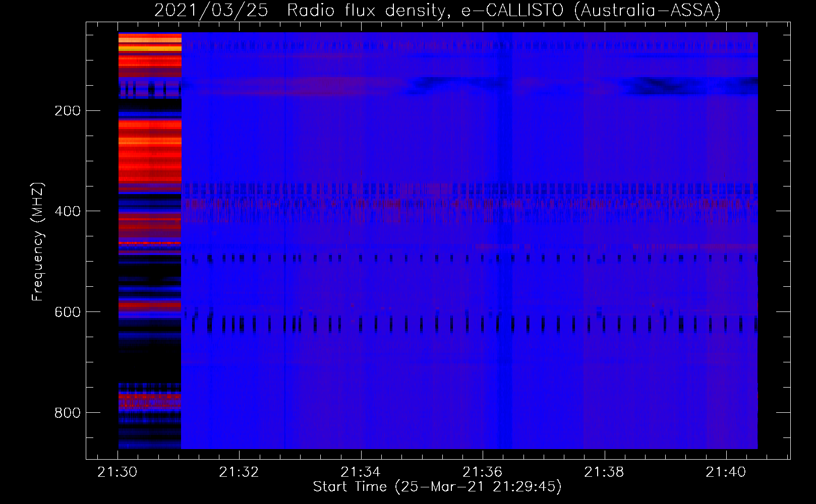Select the 200 frequency tick label
Image resolution: width=816 pixels, height=504 pixels.
click(x=68, y=111)
